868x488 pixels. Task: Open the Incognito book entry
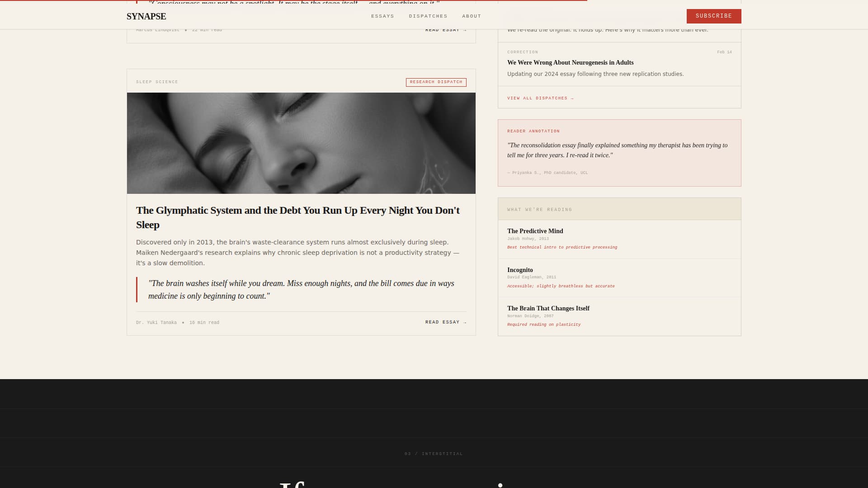click(x=520, y=270)
